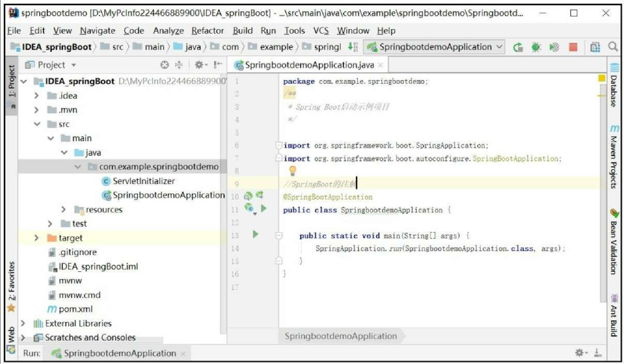Viewport: 624px width, 364px height.
Task: Click IDEA_springBoot breadcrumb in navigation bar
Action: (51, 47)
